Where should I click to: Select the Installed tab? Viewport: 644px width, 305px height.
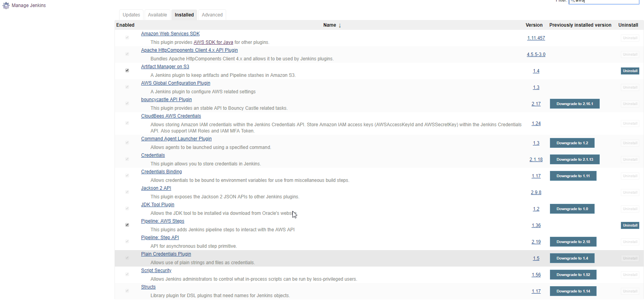click(x=184, y=15)
